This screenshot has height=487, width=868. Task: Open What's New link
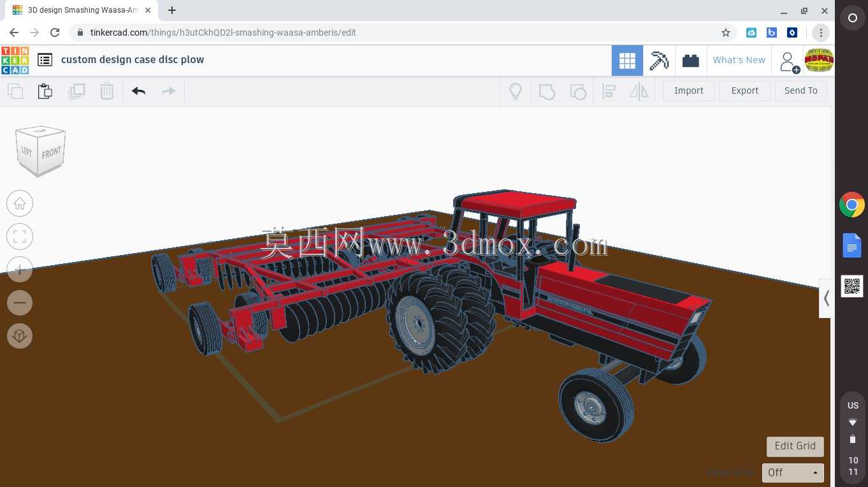[x=739, y=60]
